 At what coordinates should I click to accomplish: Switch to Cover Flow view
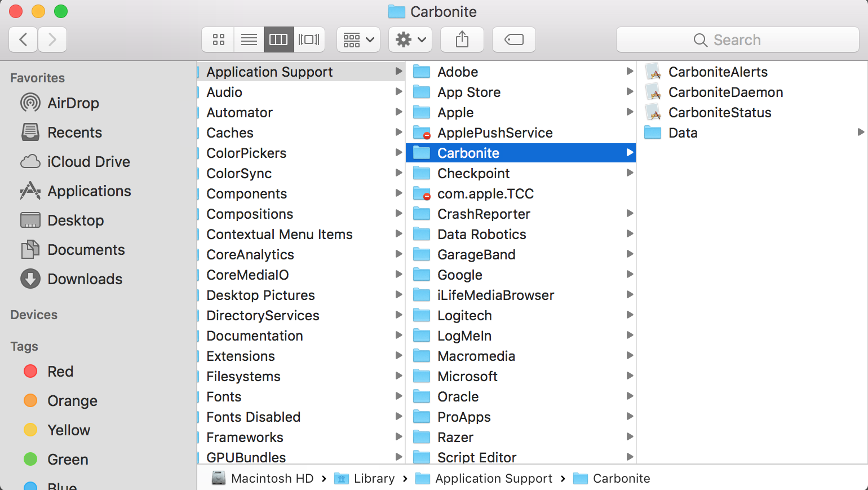309,39
